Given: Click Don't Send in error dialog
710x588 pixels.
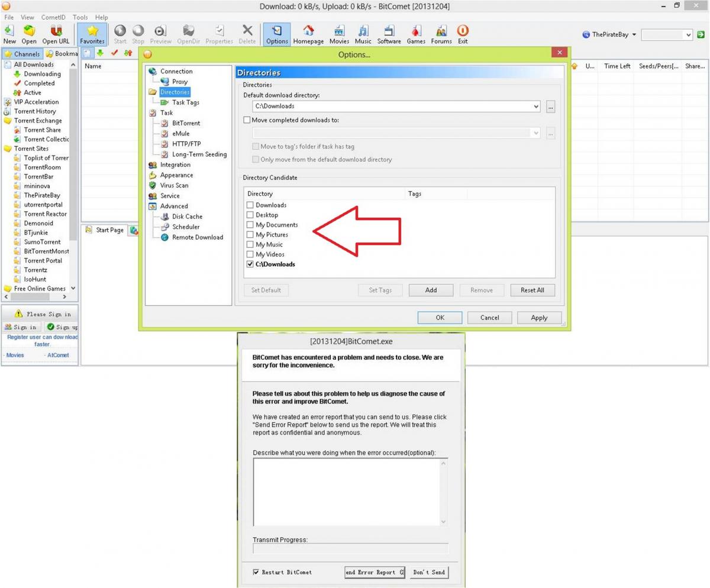Looking at the screenshot, I should click(x=429, y=572).
